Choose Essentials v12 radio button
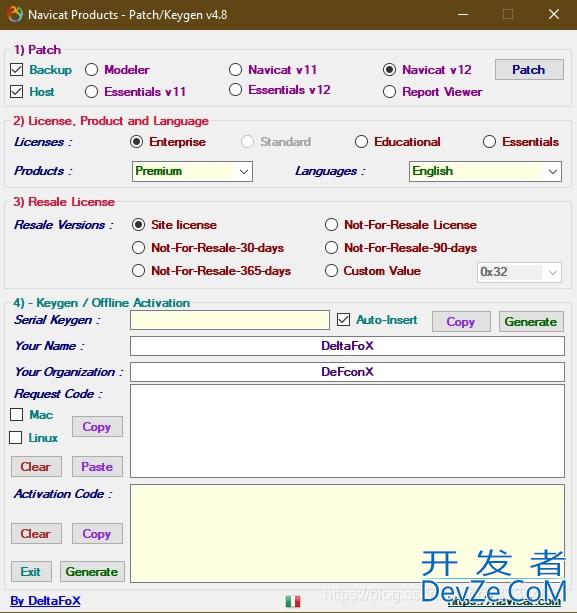The width and height of the screenshot is (577, 613). click(x=235, y=90)
